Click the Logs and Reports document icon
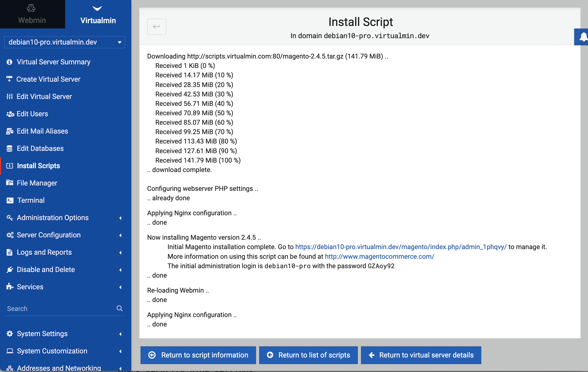 tap(9, 252)
